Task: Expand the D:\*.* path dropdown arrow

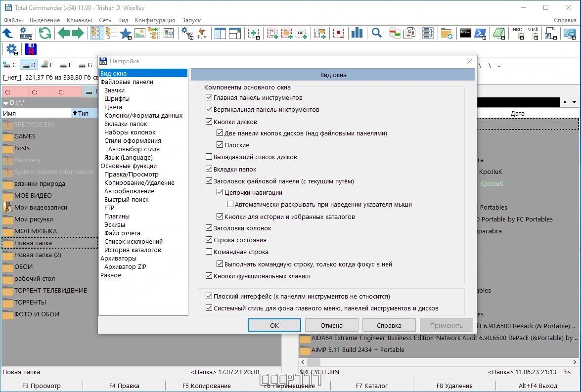Action: pos(5,103)
